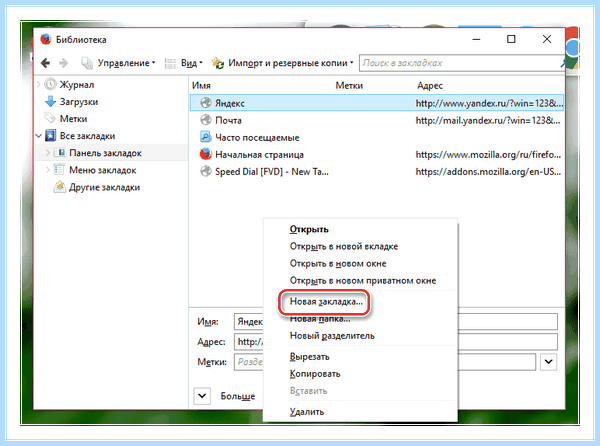This screenshot has width=600, height=446.
Task: Click the Метки text field
Action: coord(385,362)
